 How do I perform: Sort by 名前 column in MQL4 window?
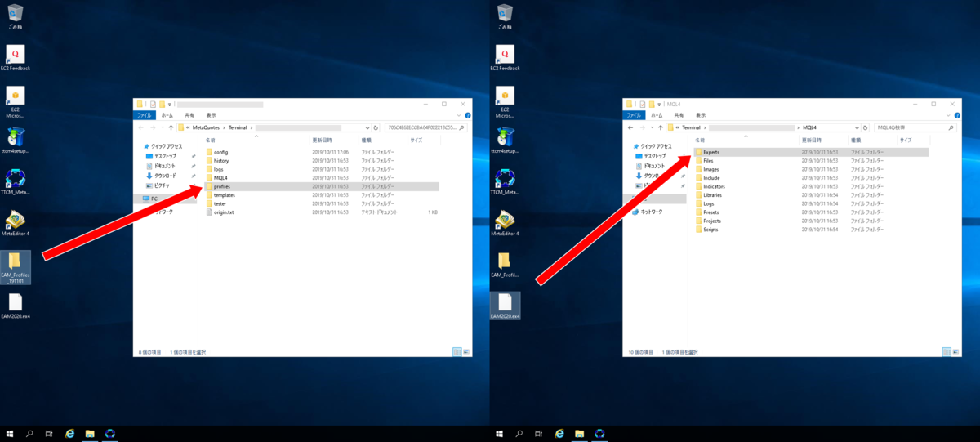746,141
